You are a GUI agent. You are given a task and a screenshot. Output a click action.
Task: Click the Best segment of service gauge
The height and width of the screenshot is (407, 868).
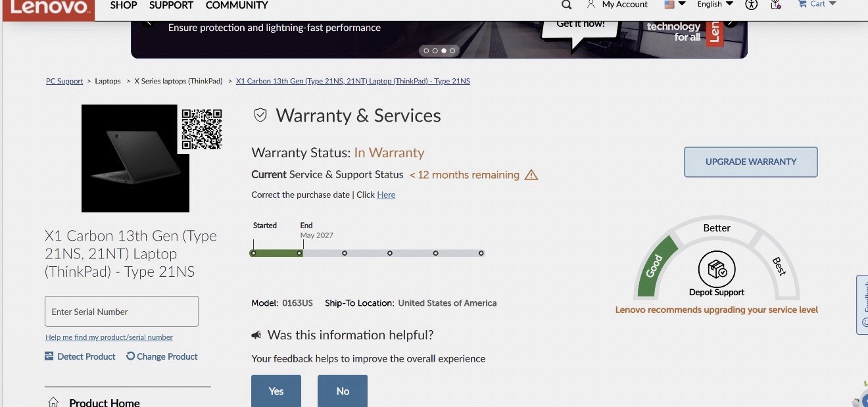779,266
